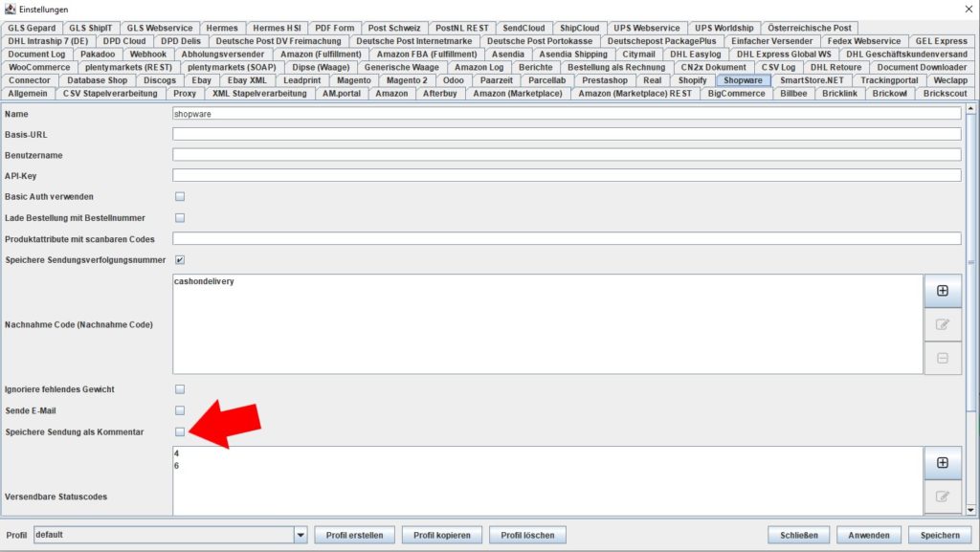Enable Basic Auth verwenden

point(180,197)
